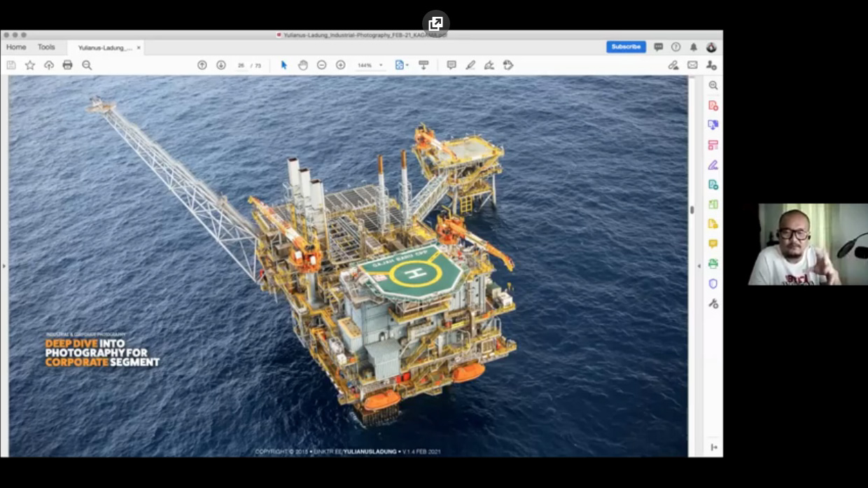Click the Zoom in plus button
Image resolution: width=868 pixels, height=488 pixels.
point(340,65)
